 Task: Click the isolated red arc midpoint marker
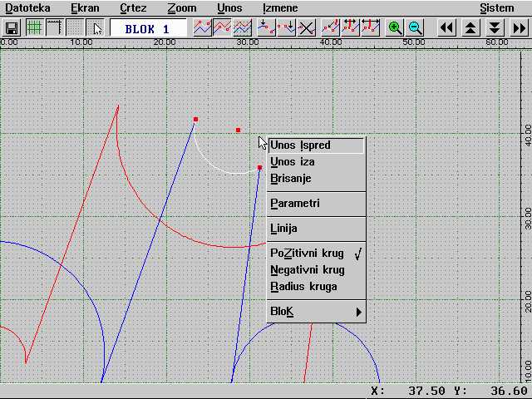[239, 130]
